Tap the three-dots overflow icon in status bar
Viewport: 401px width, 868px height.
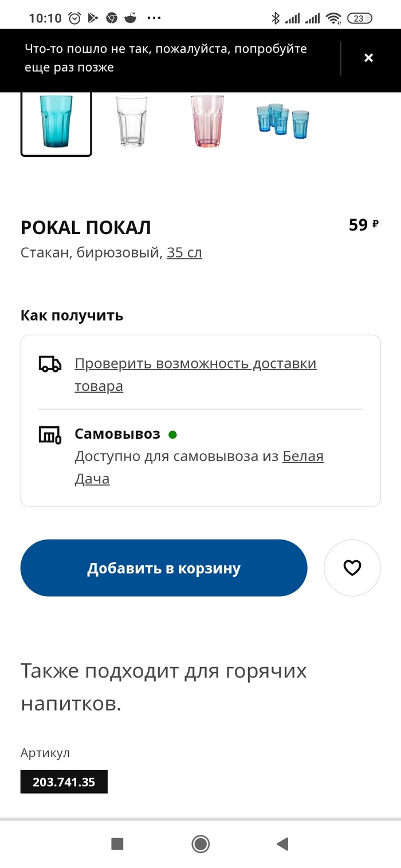(154, 18)
